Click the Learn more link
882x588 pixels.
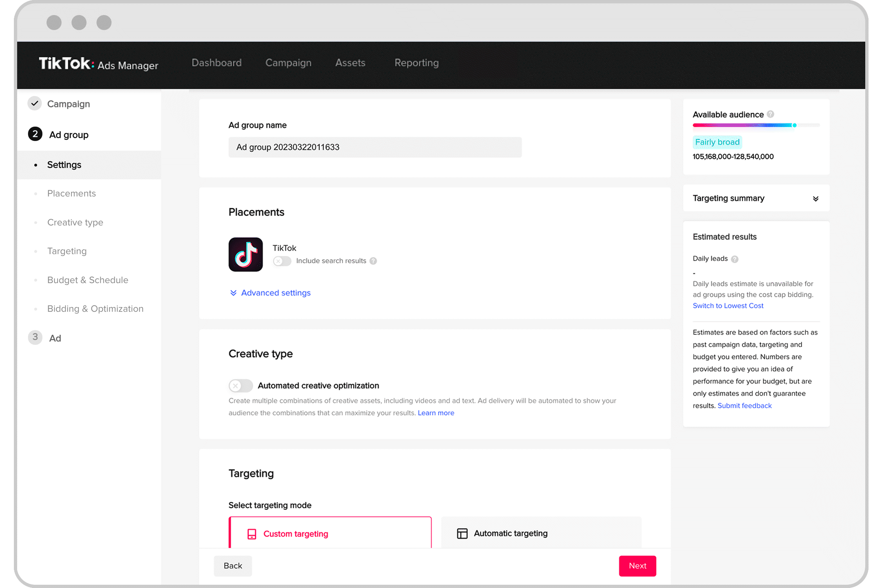436,413
